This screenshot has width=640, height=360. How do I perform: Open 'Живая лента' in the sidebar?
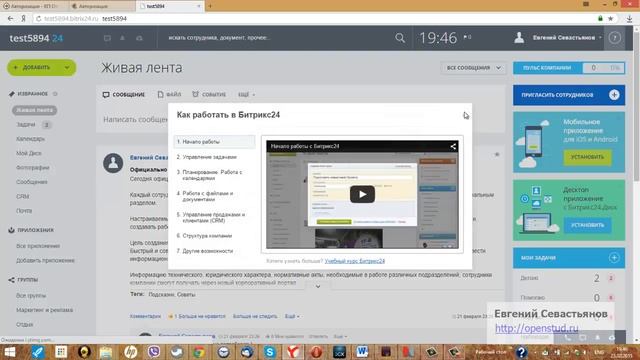(34, 110)
